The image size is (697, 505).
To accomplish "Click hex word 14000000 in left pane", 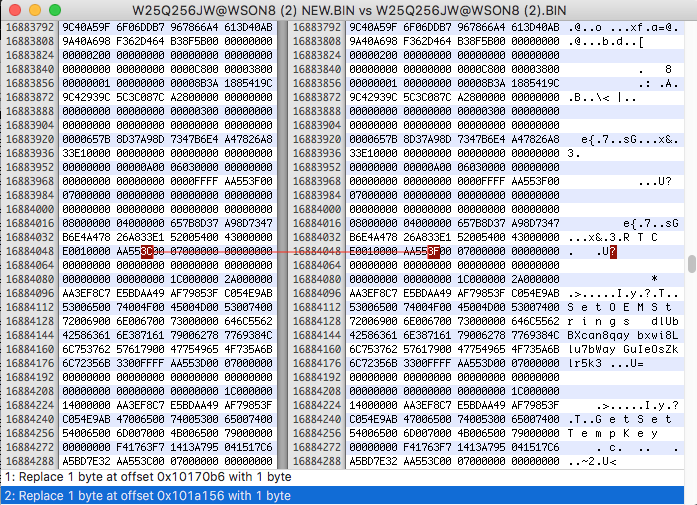I will pos(86,405).
